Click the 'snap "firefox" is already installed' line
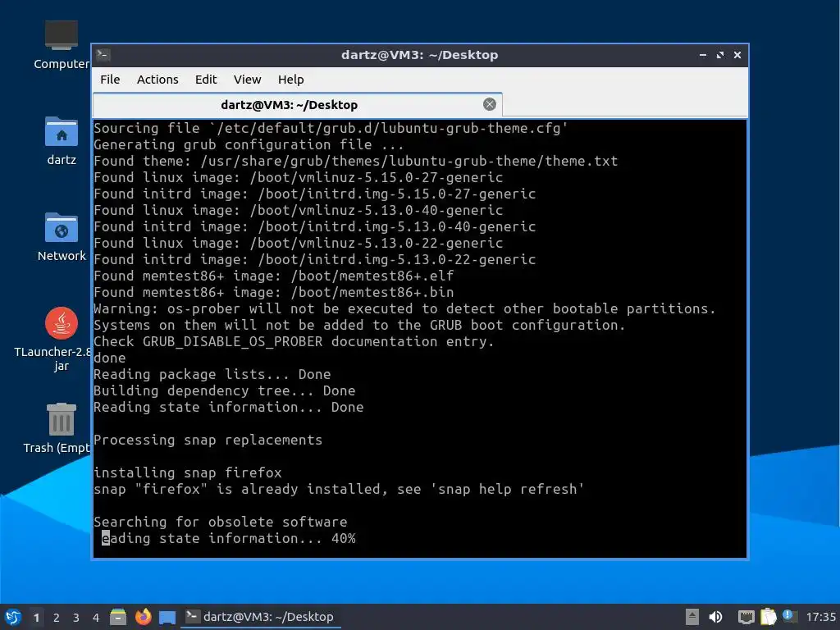This screenshot has height=630, width=840. click(x=339, y=489)
